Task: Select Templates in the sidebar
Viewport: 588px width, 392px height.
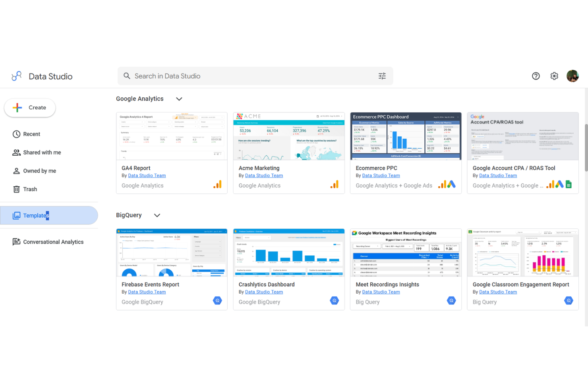Action: coord(49,215)
